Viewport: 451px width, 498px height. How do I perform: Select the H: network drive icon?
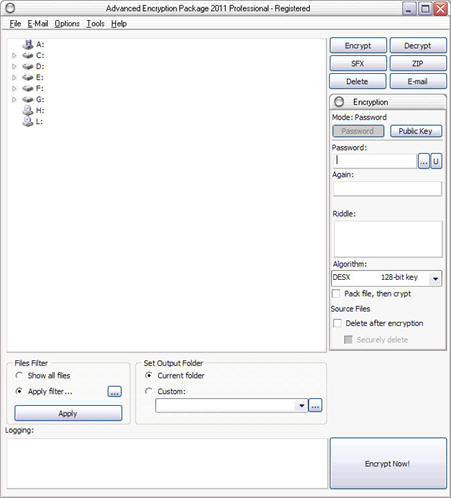pos(28,110)
